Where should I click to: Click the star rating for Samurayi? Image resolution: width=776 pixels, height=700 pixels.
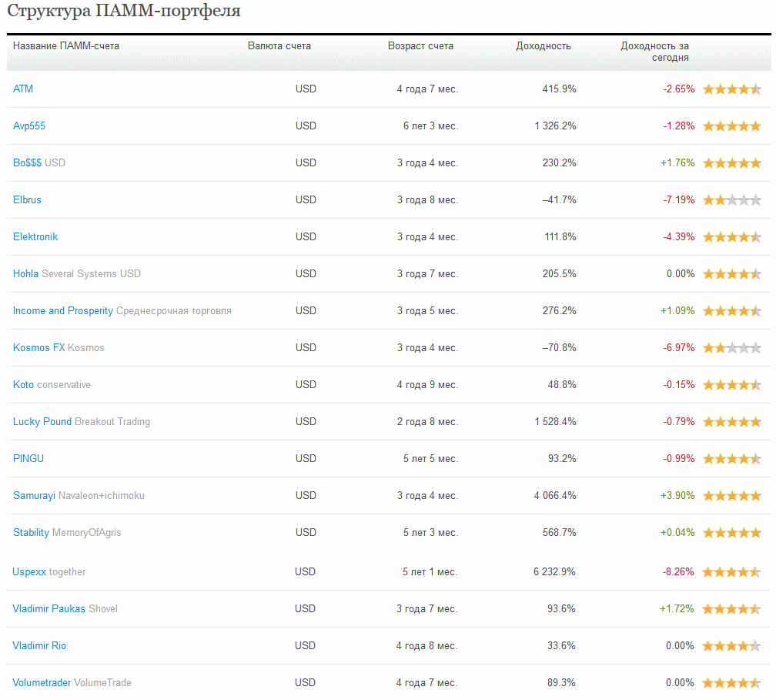click(x=731, y=496)
